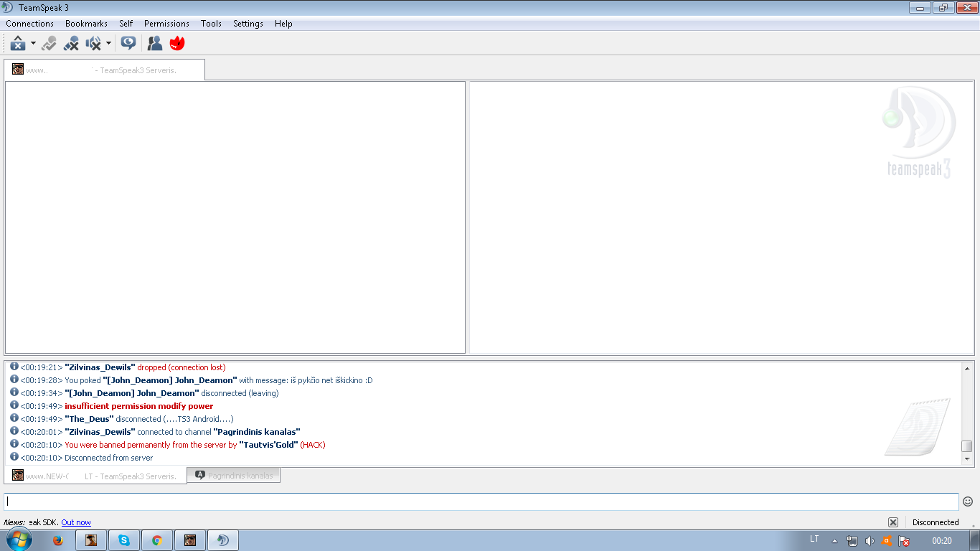Image resolution: width=980 pixels, height=551 pixels.
Task: Follow the 'Out now' news link
Action: 76,522
